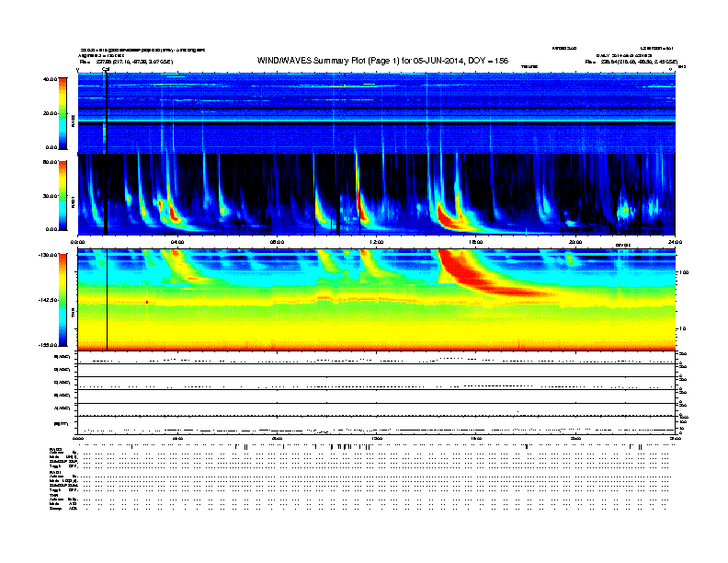
Task: Click 24:00 tick label under RAD1 spectrogram
Action: click(x=675, y=242)
